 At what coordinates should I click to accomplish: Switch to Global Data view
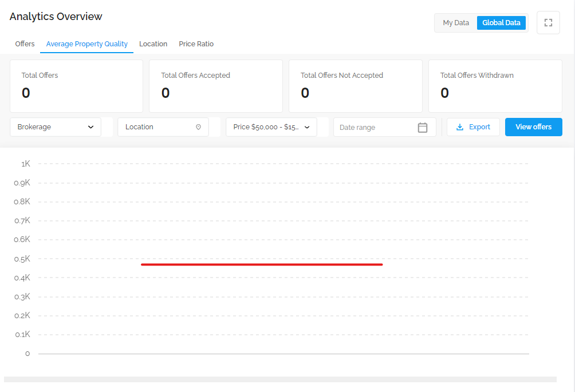[x=501, y=23]
